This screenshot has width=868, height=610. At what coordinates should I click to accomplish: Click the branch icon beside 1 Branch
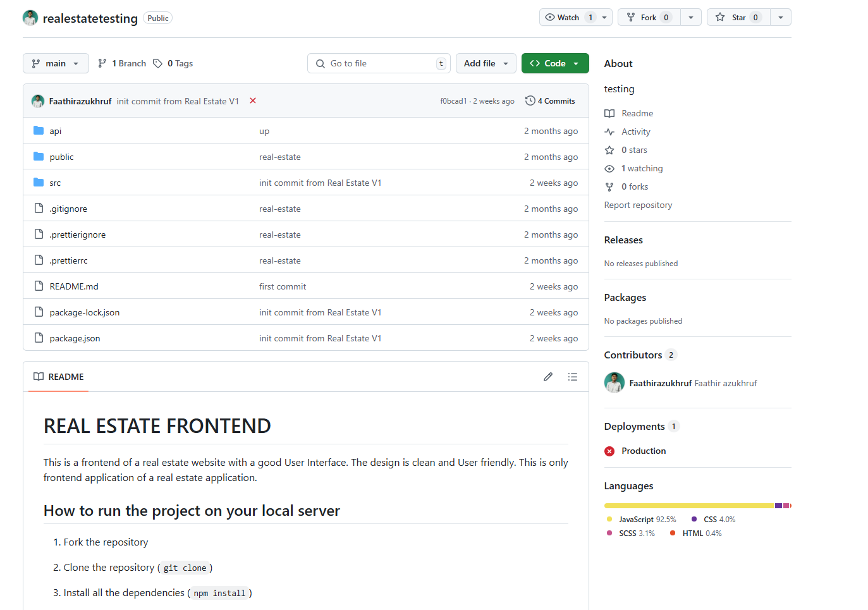(x=102, y=63)
